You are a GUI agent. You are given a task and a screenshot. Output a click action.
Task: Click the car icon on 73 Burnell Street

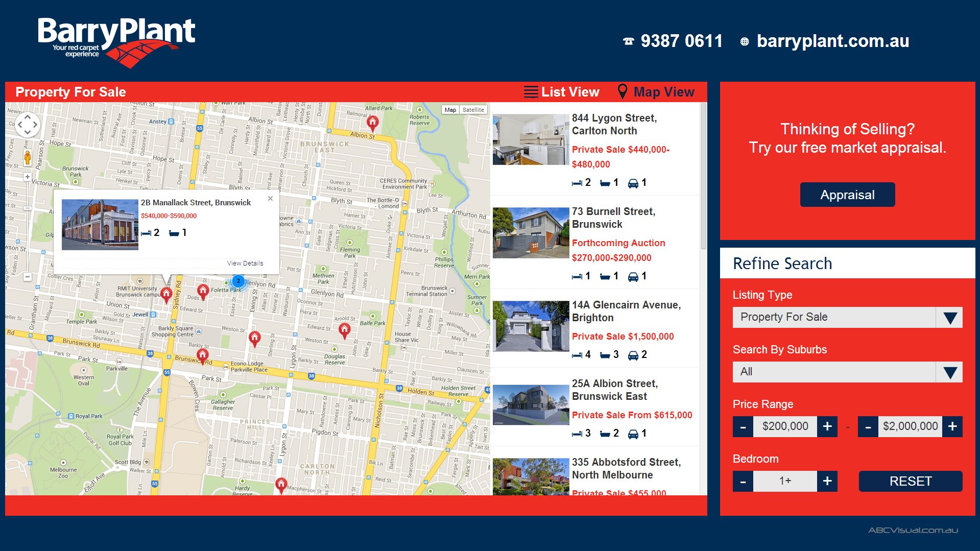pos(633,276)
